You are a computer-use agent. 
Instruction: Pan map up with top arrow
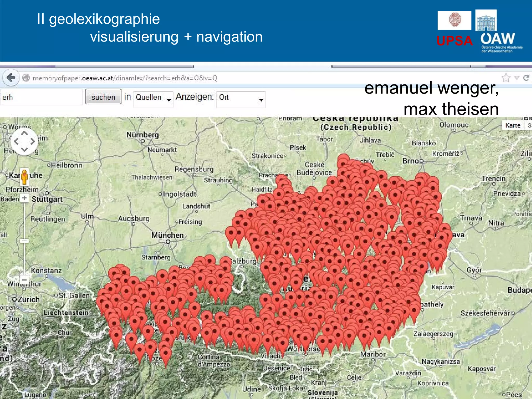(x=24, y=133)
